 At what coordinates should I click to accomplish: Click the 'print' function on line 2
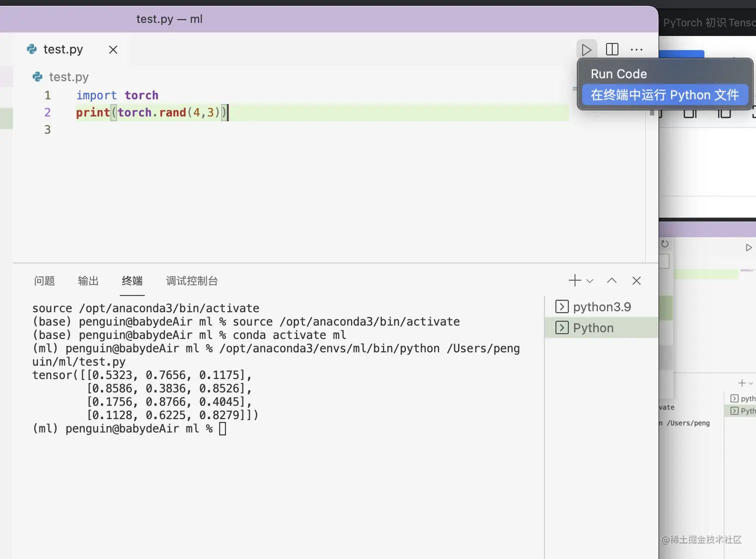click(93, 112)
